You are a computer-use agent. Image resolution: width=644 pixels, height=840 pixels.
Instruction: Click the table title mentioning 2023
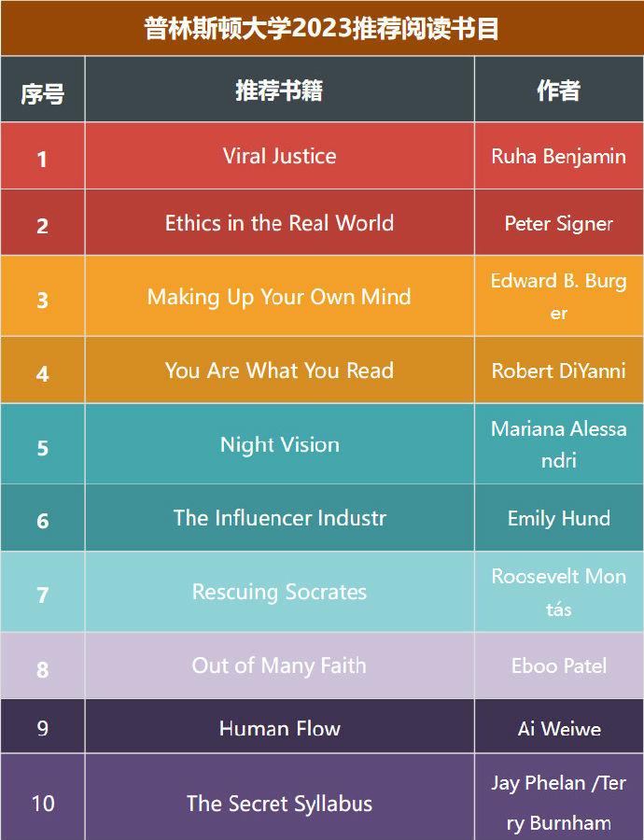[322, 28]
